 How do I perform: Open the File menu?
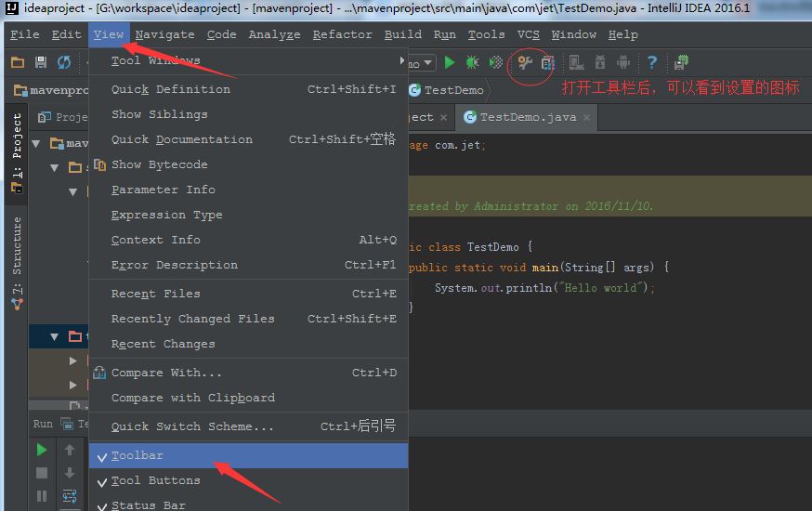[25, 34]
